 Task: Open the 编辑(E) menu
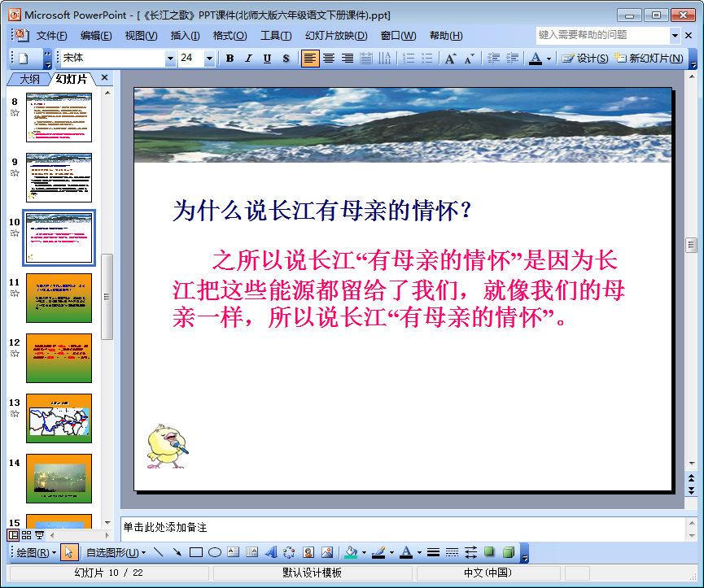click(96, 36)
